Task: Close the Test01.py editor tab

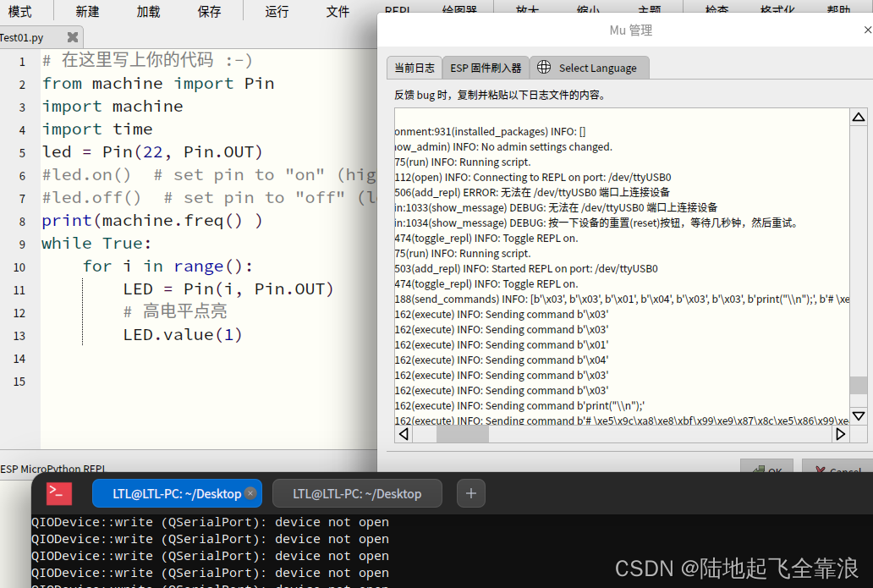Action: [x=73, y=37]
